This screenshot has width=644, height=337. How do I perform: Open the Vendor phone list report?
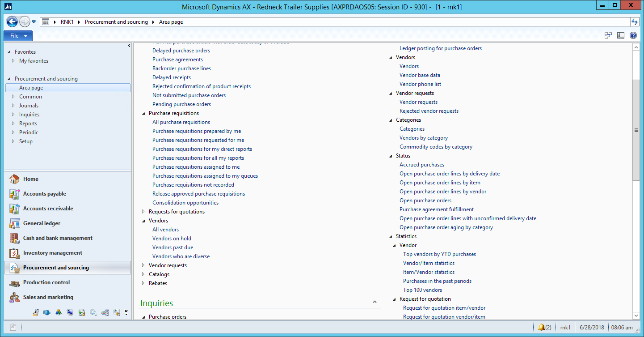click(420, 84)
